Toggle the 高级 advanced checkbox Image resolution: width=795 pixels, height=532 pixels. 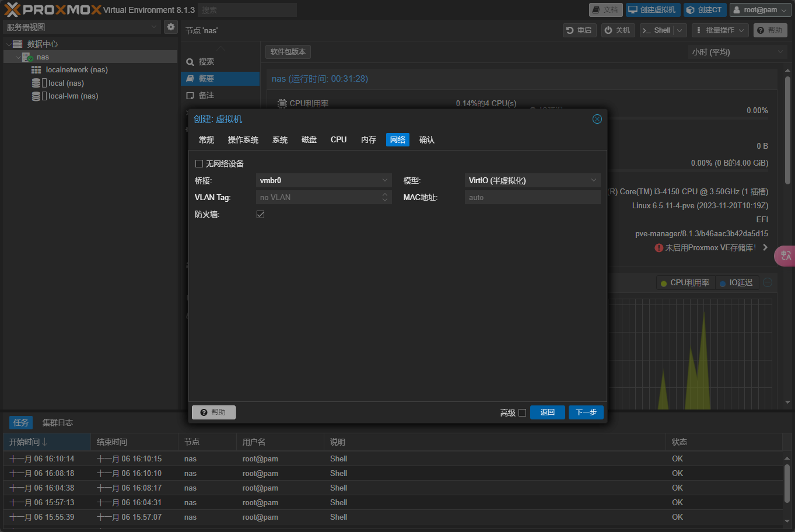coord(522,412)
